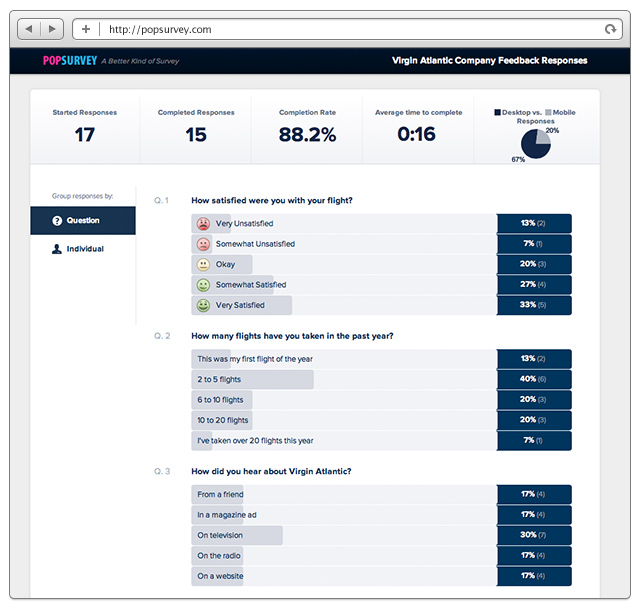Click question 'How satisfied were you with your flight?'

pyautogui.click(x=272, y=200)
